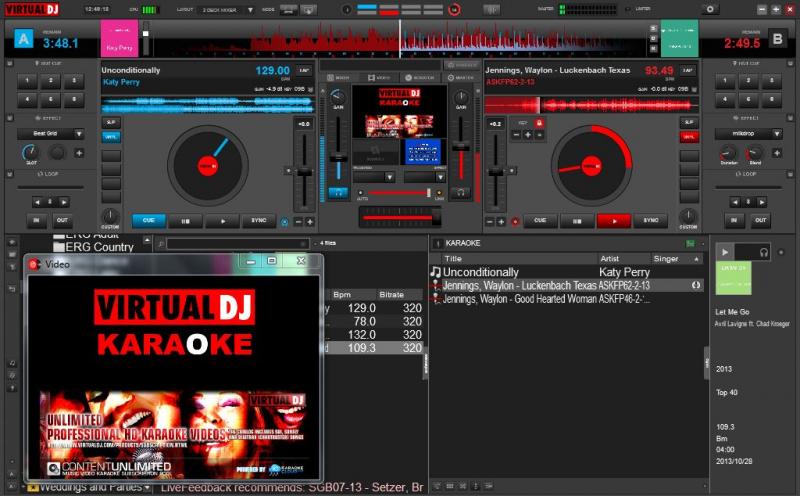Click the plus button in deck B effects

click(777, 153)
